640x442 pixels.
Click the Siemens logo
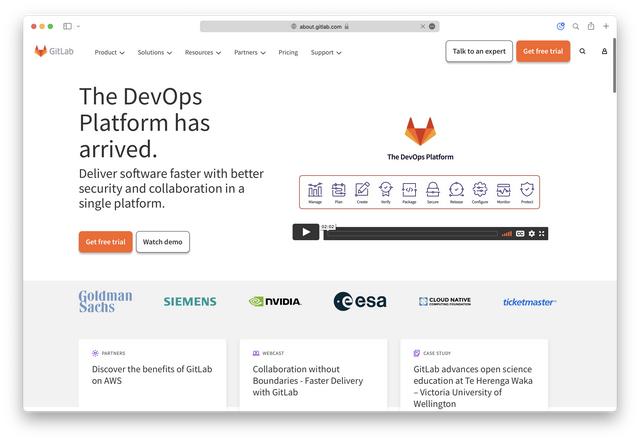click(x=190, y=302)
